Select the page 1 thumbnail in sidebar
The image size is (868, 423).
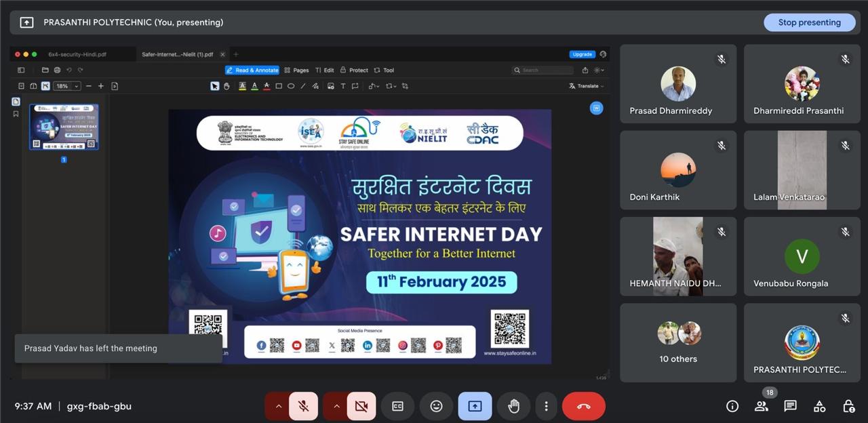(64, 127)
